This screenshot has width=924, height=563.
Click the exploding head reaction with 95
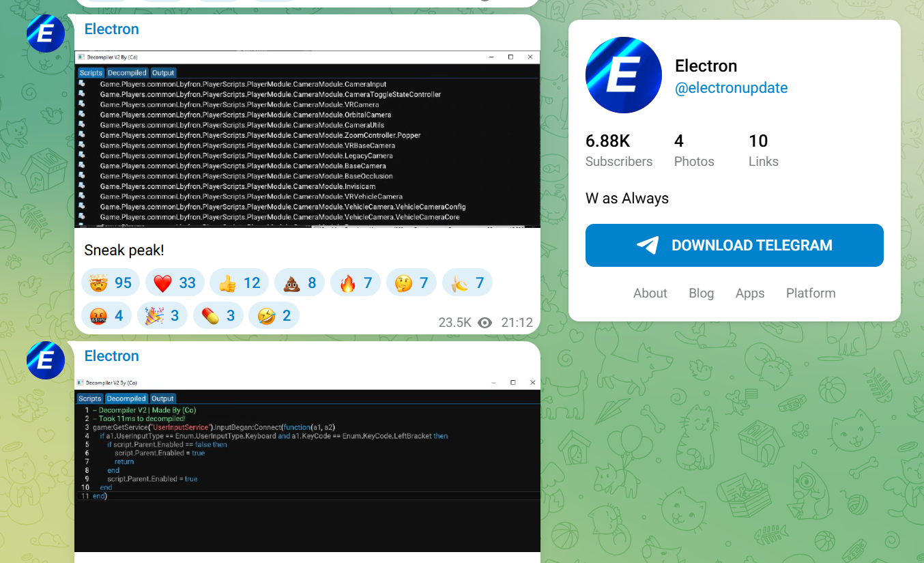click(x=110, y=283)
